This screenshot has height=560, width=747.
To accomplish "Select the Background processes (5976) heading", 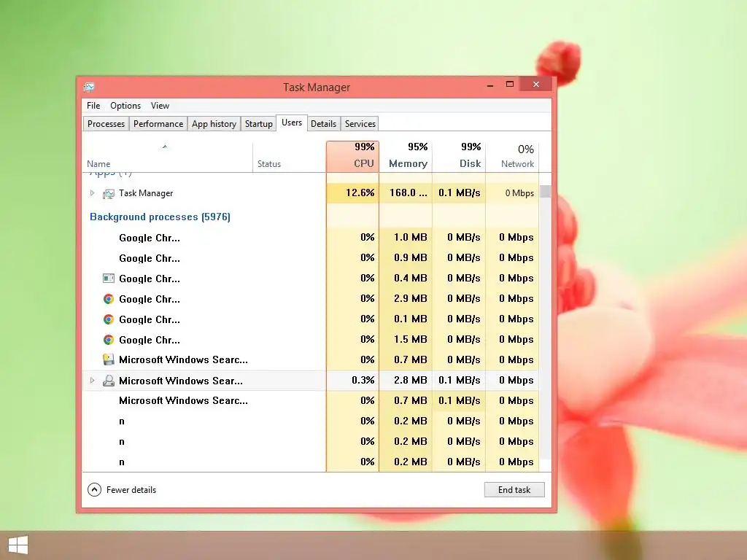I will point(160,217).
